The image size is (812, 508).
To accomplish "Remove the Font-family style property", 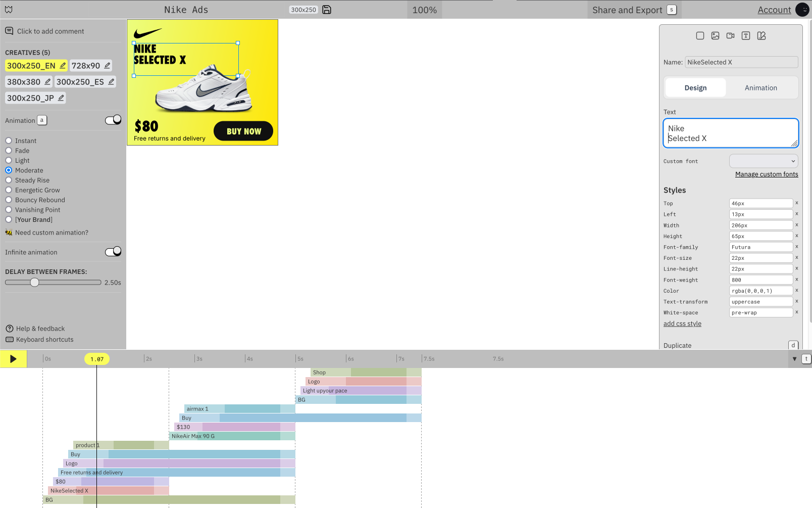I will click(x=797, y=247).
